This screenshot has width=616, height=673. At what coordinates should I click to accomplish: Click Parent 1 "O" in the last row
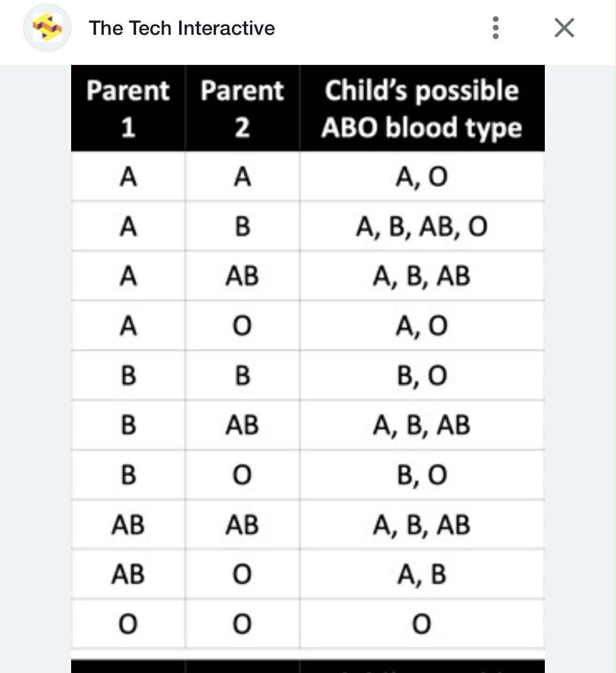pyautogui.click(x=127, y=624)
